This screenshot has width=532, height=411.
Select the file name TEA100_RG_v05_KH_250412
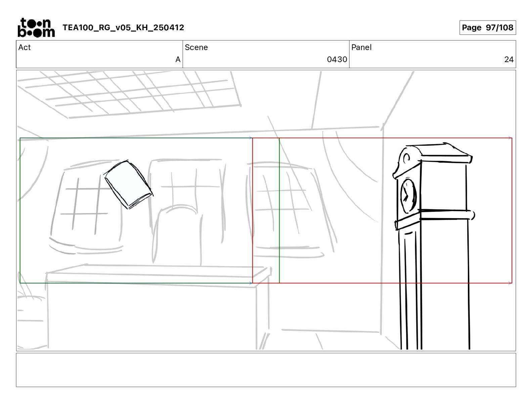[x=123, y=28]
